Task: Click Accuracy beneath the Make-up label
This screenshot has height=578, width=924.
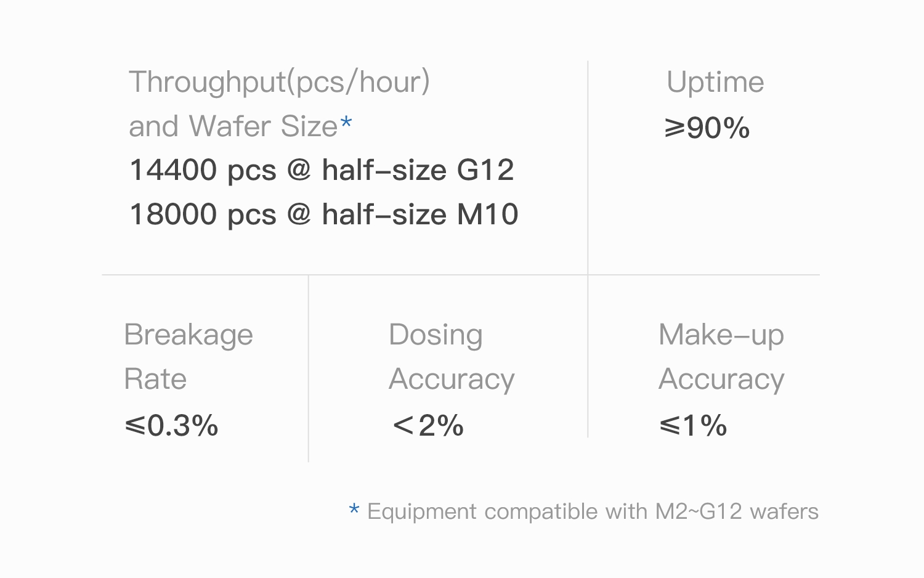Action: [x=721, y=379]
